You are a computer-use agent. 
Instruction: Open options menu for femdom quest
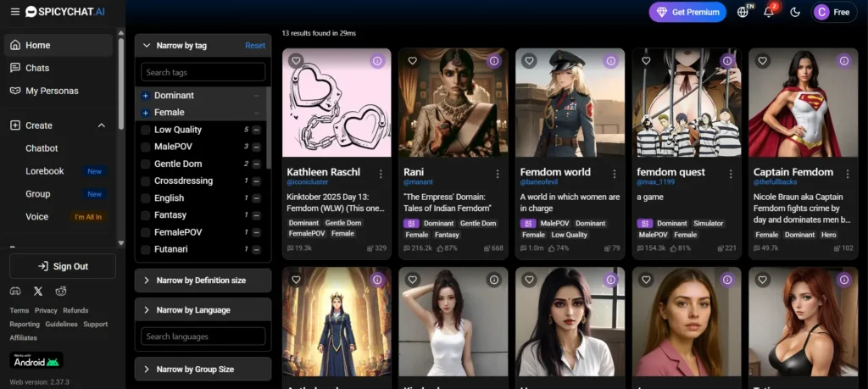(x=732, y=175)
